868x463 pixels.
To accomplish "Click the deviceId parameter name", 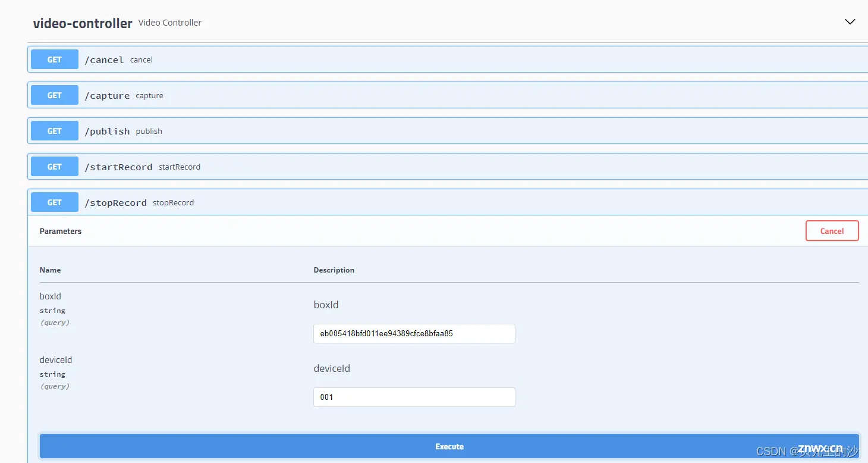I will pos(56,360).
